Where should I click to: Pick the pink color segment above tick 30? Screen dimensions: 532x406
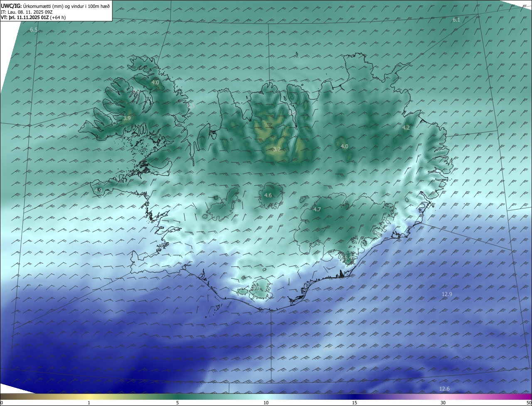(x=443, y=396)
